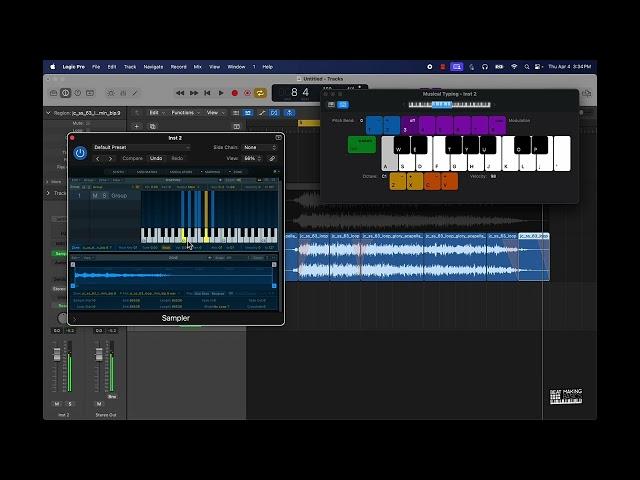Go to beginning with transport button
The width and height of the screenshot is (640, 480).
click(x=207, y=93)
